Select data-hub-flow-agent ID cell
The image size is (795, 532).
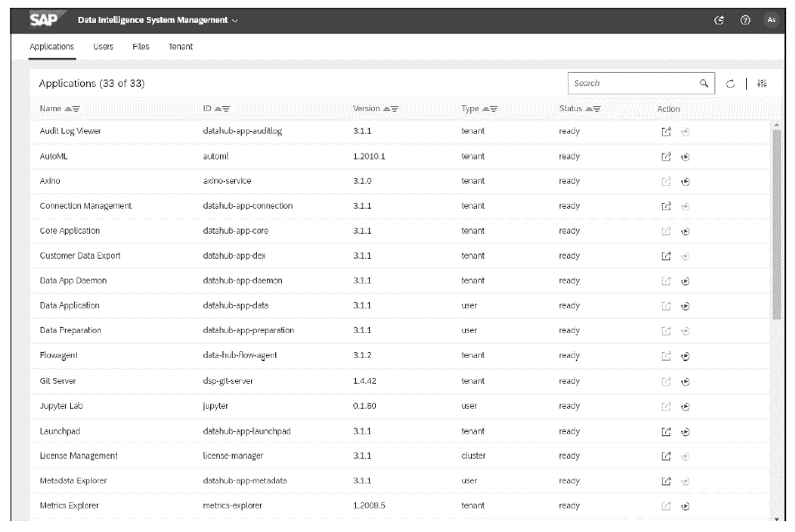(x=240, y=355)
